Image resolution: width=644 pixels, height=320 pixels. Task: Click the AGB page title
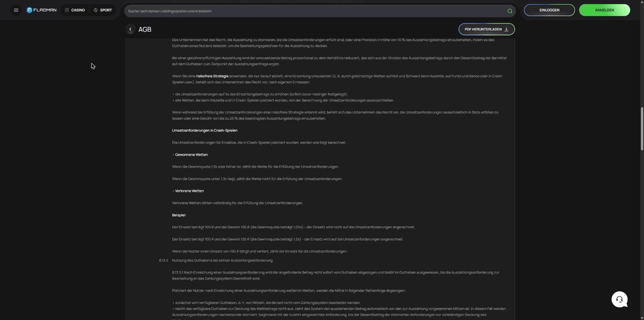coord(145,30)
